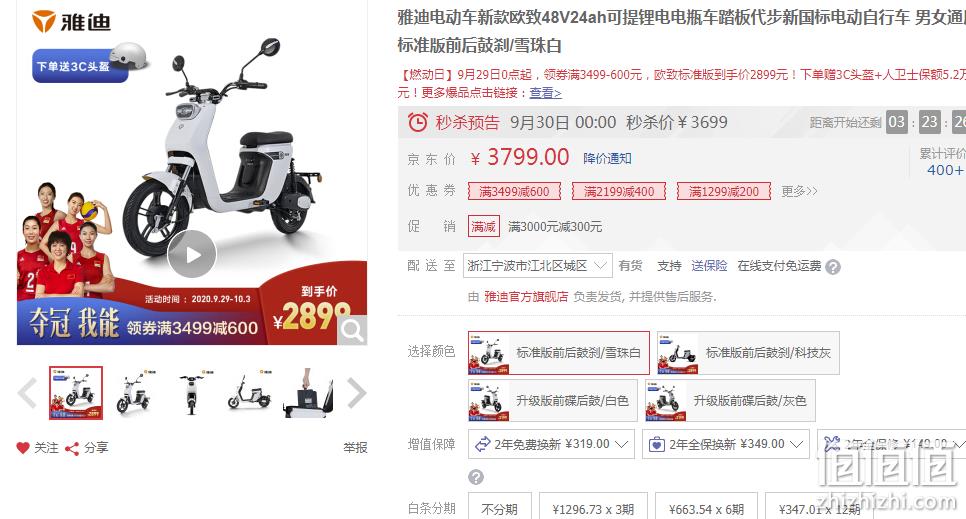Open the 2年免费换新 ¥319.00 dropdown
This screenshot has height=519, width=966.
(x=551, y=444)
